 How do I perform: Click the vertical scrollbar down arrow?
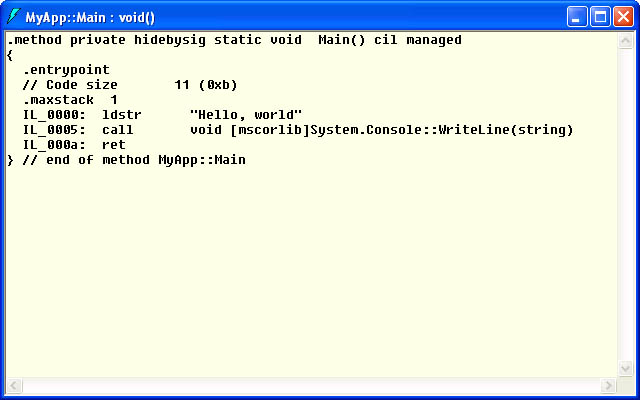625,368
